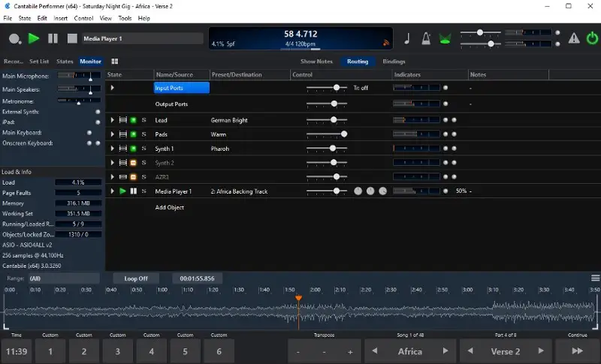This screenshot has width=601, height=364.
Task: Click the grid view icon beside Monitor
Action: (115, 62)
